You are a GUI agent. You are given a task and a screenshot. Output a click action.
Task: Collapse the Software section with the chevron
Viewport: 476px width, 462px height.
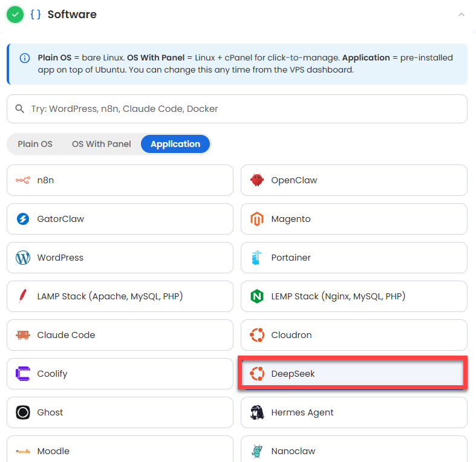pyautogui.click(x=461, y=15)
